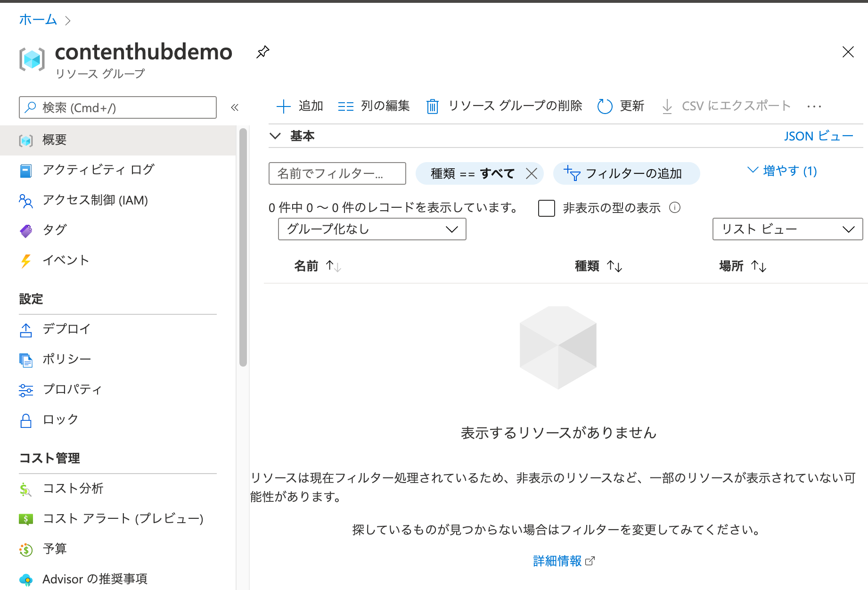Remove the 種類 == すべて filter
The image size is (868, 590).
tap(532, 173)
